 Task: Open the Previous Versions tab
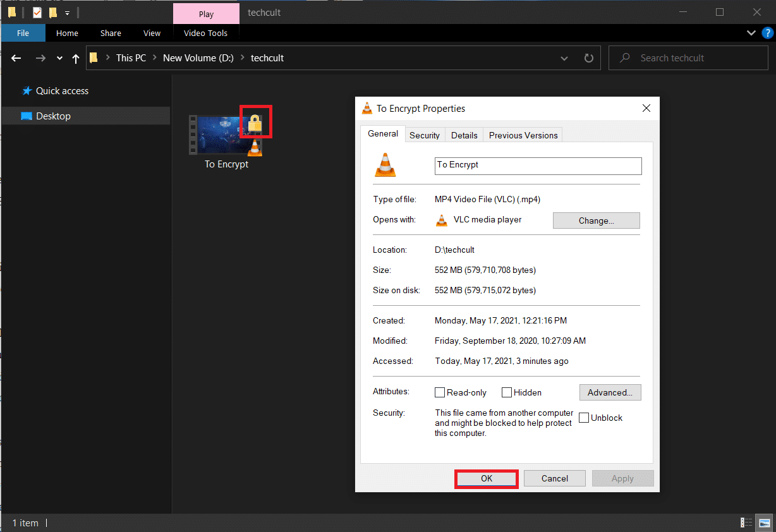523,135
